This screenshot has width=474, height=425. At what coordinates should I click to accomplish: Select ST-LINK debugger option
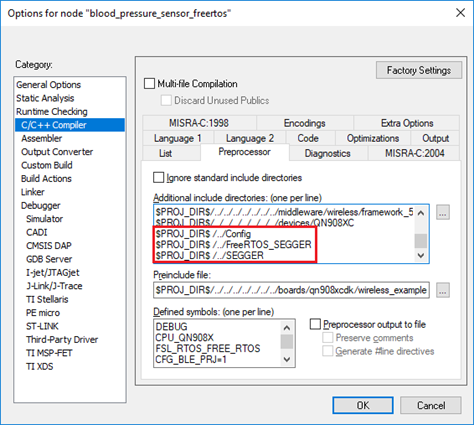[42, 326]
